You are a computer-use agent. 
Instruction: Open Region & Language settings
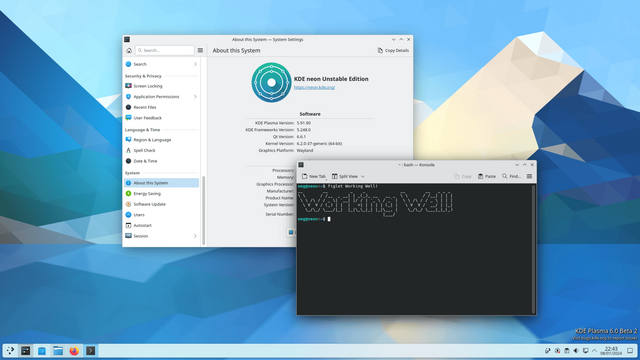[x=161, y=140]
